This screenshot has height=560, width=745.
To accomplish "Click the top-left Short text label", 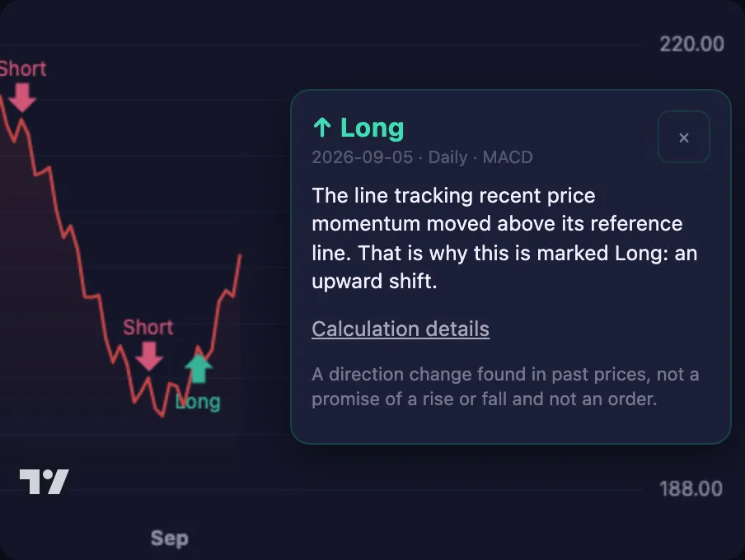I will pos(23,69).
